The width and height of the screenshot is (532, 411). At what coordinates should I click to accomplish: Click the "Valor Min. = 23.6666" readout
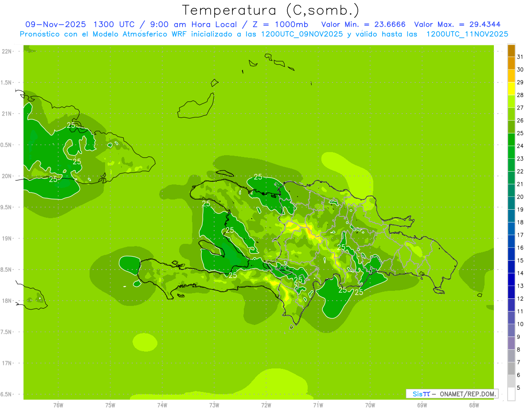point(363,24)
